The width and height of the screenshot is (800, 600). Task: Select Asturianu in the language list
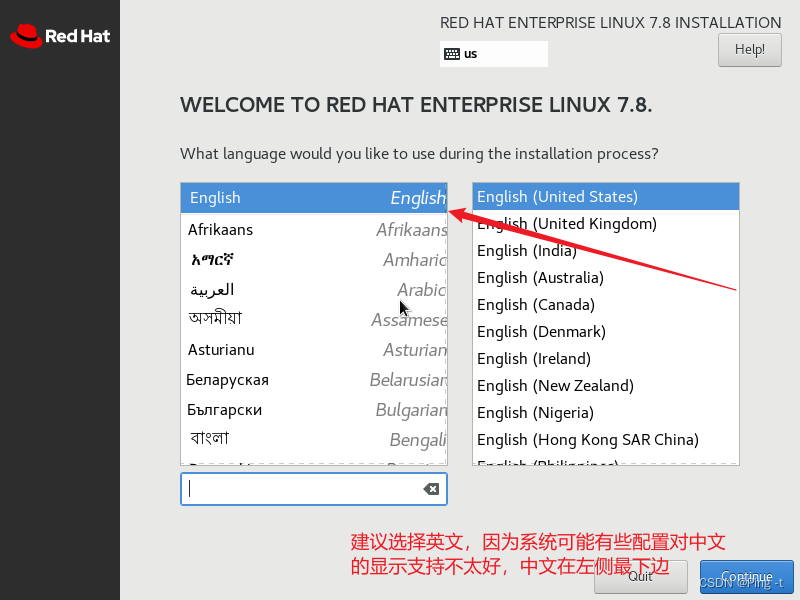pos(314,350)
